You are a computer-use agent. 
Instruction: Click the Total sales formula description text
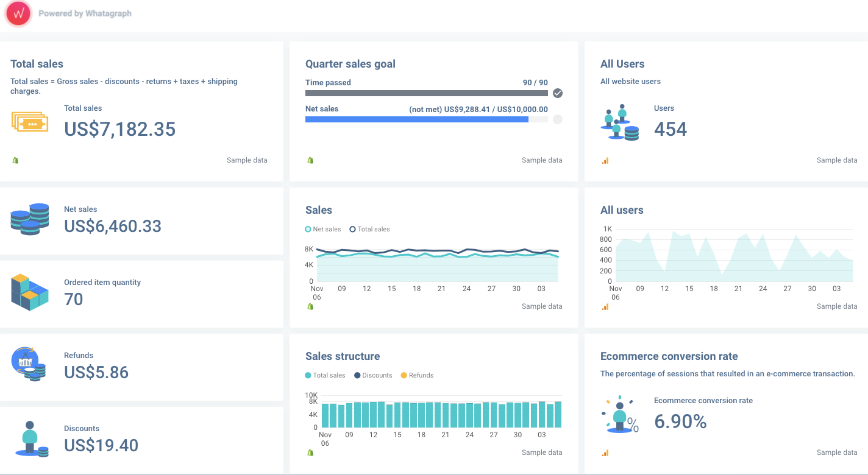point(124,86)
